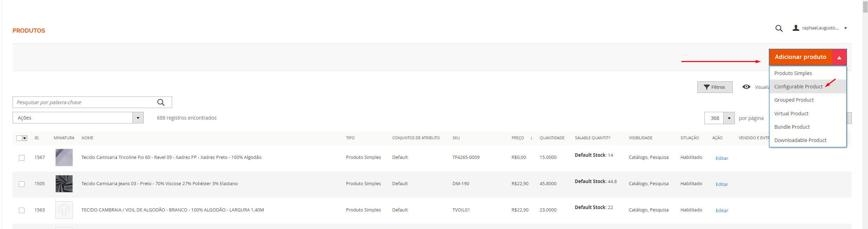Check the box for product 1505
The width and height of the screenshot is (868, 229).
(22, 184)
